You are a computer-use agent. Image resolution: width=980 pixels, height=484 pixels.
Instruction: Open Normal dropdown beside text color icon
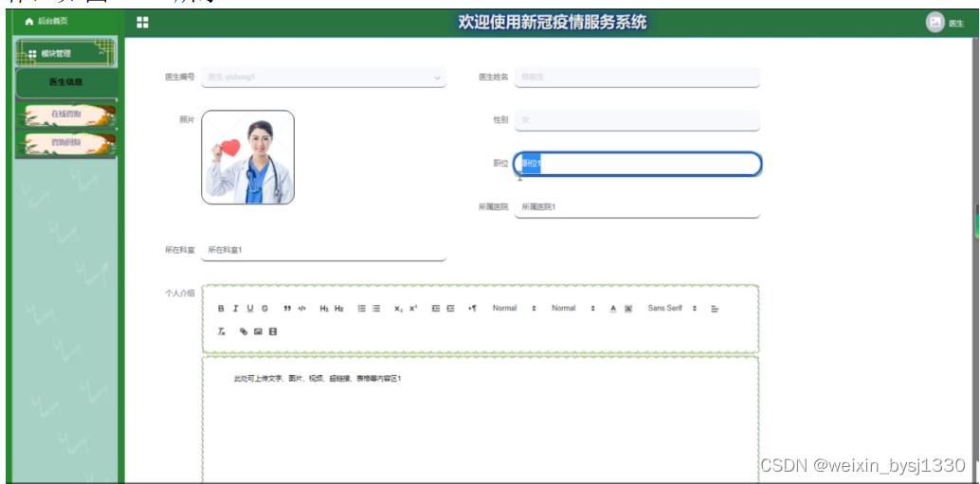coord(573,309)
